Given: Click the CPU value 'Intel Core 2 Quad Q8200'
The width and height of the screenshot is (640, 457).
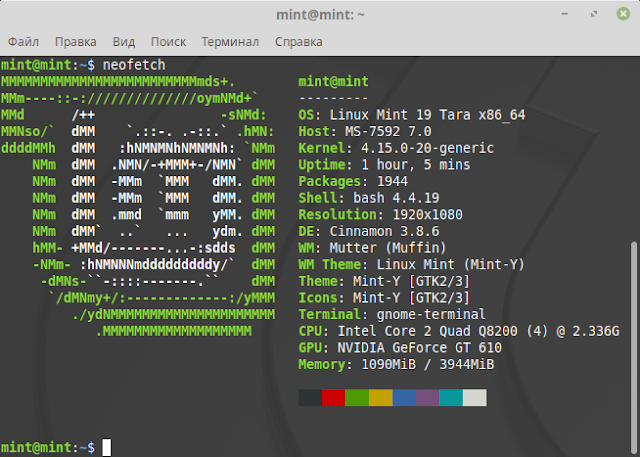Looking at the screenshot, I should point(427,331).
